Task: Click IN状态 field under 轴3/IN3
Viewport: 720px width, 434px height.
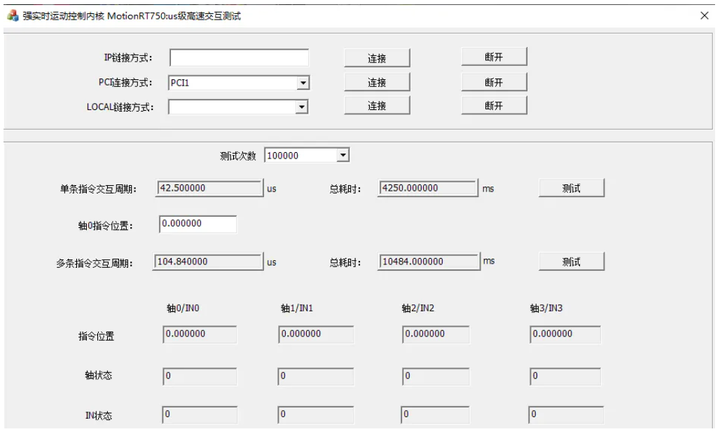Action: click(x=566, y=415)
